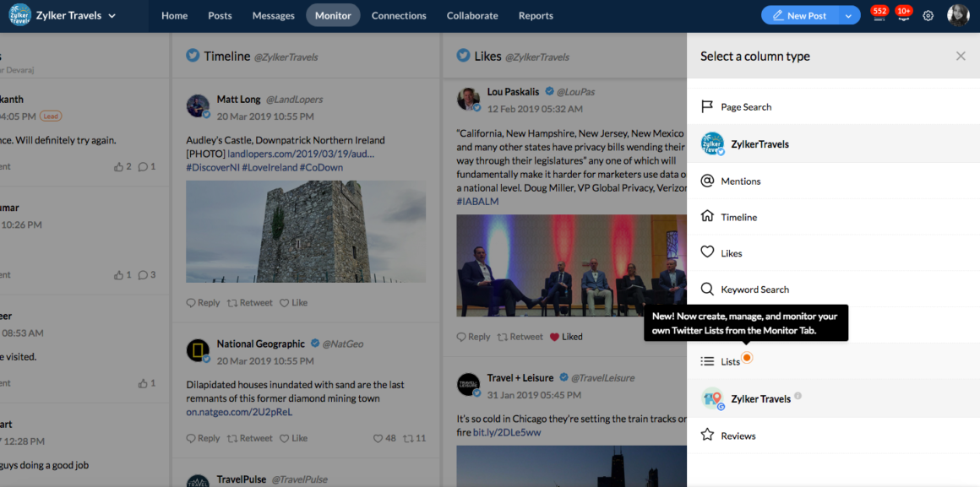
Task: Open the user profile avatar menu
Action: tap(957, 15)
